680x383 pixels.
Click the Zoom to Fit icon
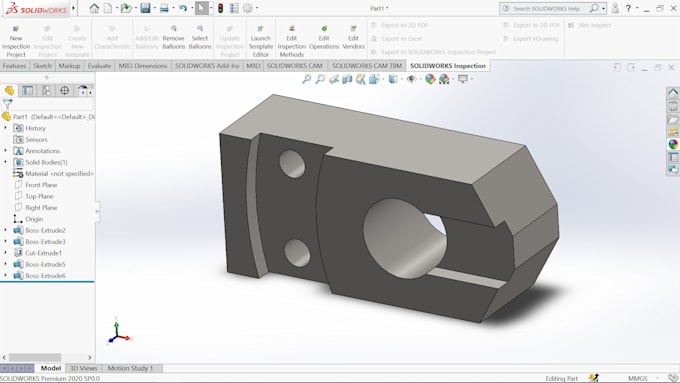307,79
